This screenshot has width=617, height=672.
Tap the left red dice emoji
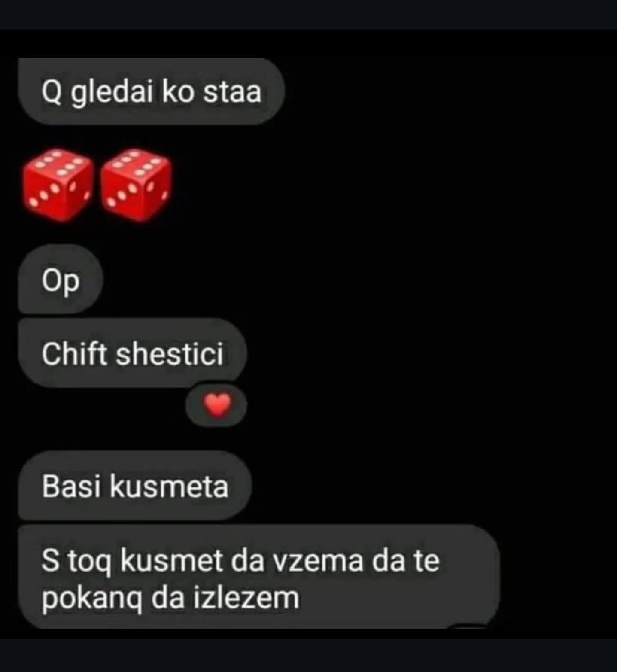click(x=58, y=185)
